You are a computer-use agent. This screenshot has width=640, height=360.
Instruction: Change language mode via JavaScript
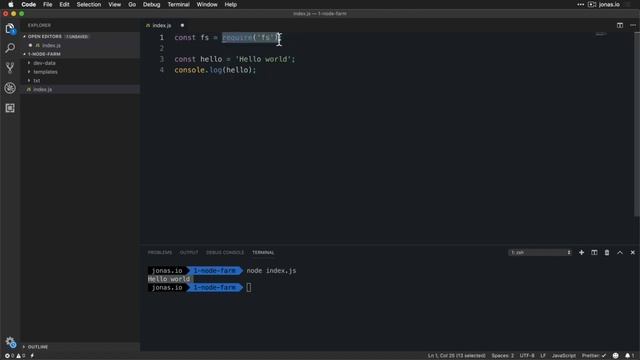click(564, 356)
